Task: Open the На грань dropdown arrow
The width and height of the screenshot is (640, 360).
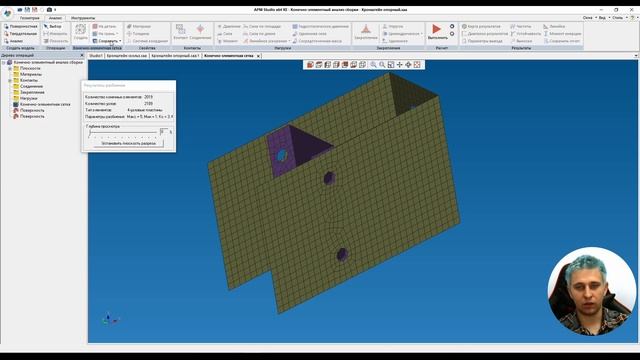Action: [117, 33]
